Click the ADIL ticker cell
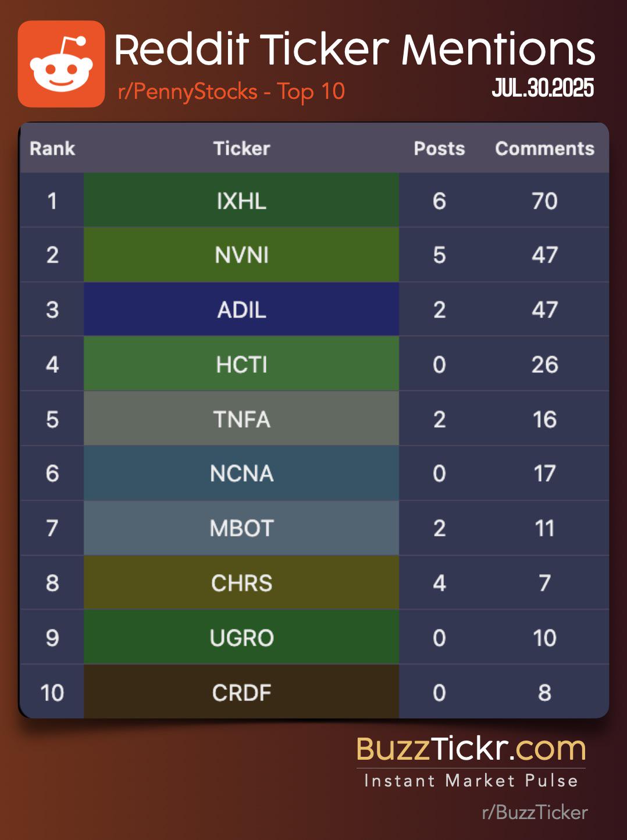Viewport: 627px width, 840px height. click(x=241, y=309)
